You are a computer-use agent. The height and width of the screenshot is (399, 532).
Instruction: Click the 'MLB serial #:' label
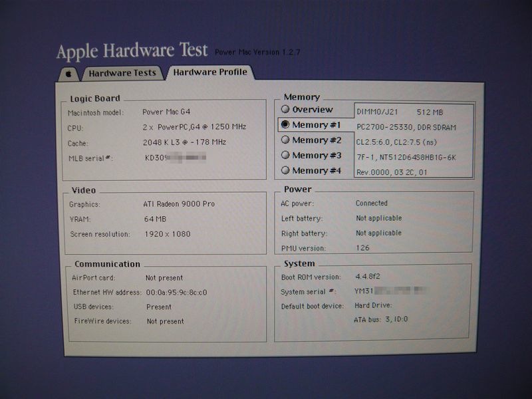pyautogui.click(x=90, y=158)
